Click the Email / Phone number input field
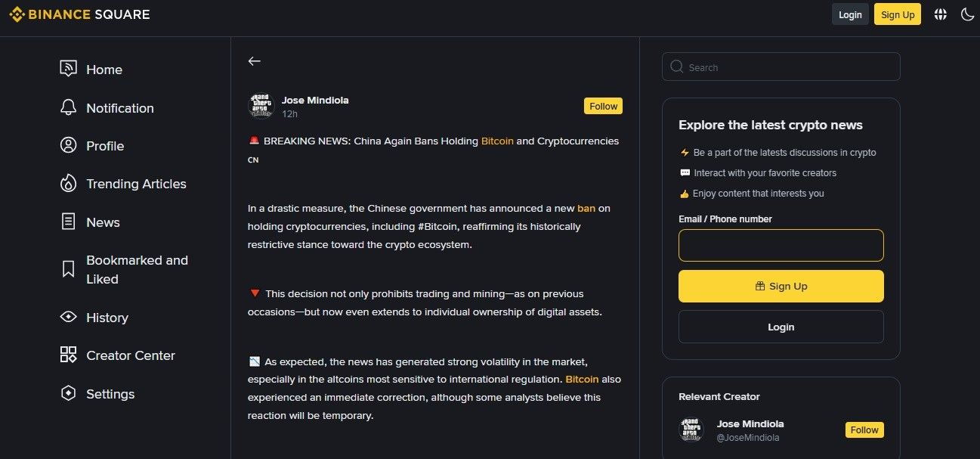 point(781,245)
